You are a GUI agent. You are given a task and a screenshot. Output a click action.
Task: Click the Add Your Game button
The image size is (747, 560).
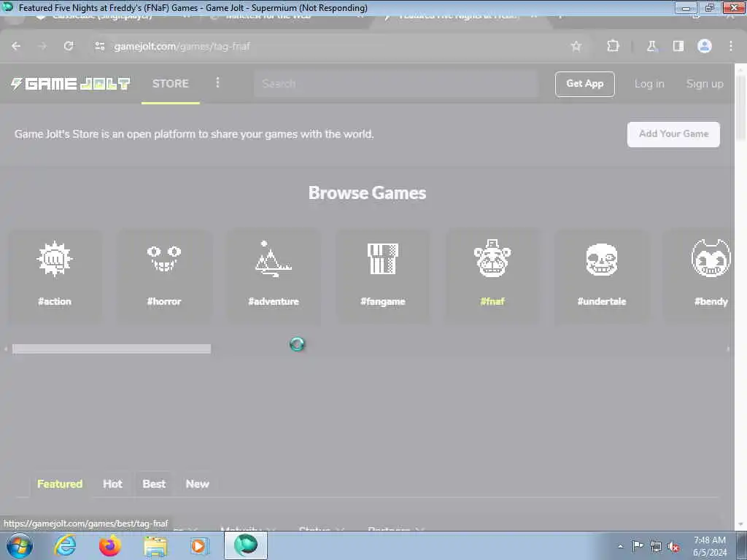673,134
